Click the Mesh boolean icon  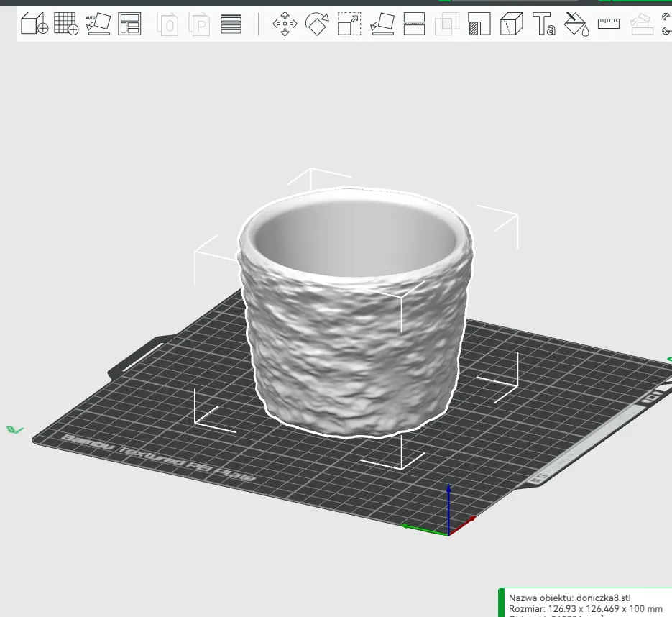[x=446, y=24]
